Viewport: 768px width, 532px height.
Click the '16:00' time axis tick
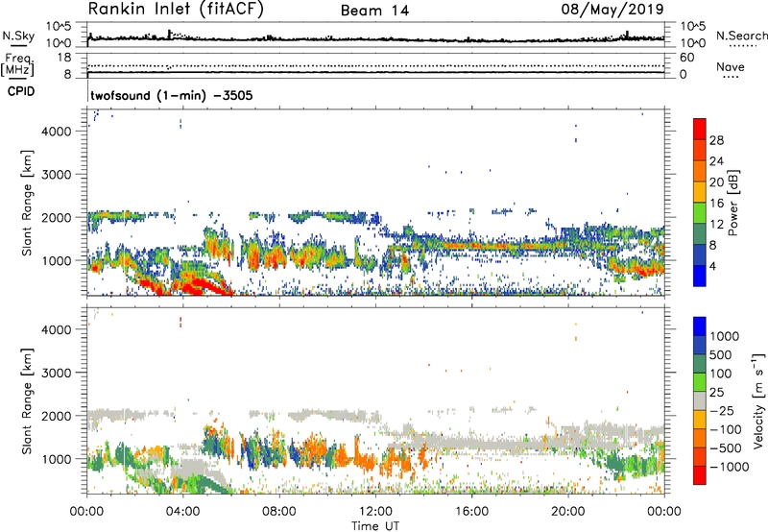click(x=471, y=512)
